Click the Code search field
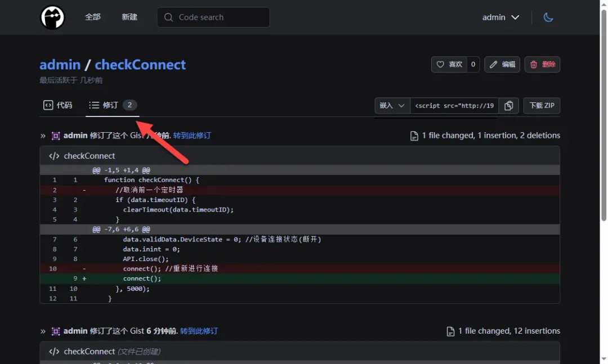The height and width of the screenshot is (364, 608). (213, 17)
